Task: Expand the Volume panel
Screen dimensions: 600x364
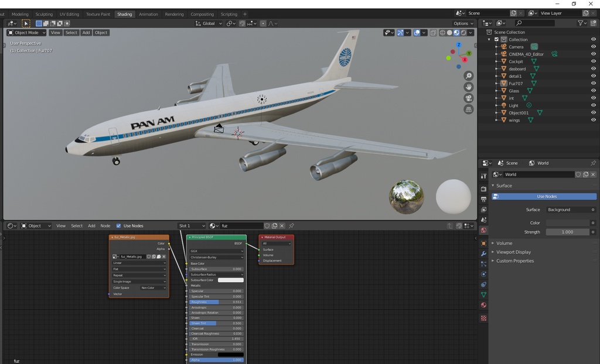Action: click(x=504, y=243)
